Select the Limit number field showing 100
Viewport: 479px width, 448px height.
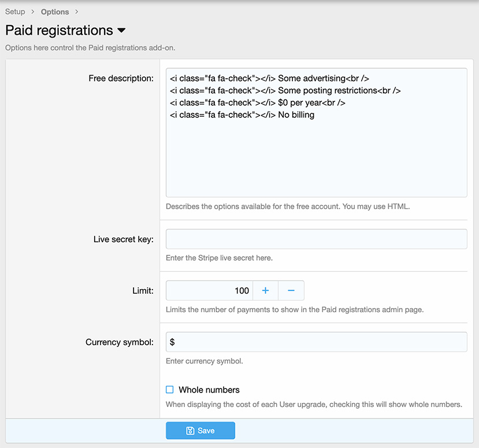[x=209, y=290]
